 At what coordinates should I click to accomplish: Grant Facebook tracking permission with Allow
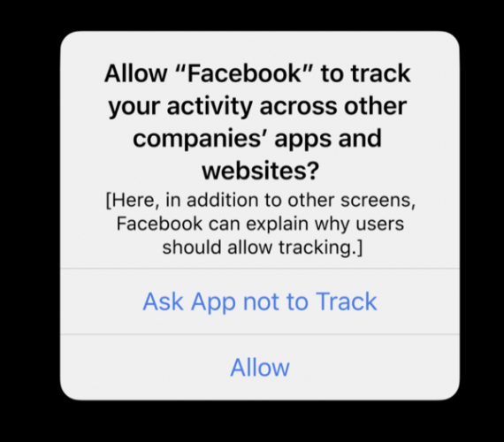pyautogui.click(x=260, y=368)
